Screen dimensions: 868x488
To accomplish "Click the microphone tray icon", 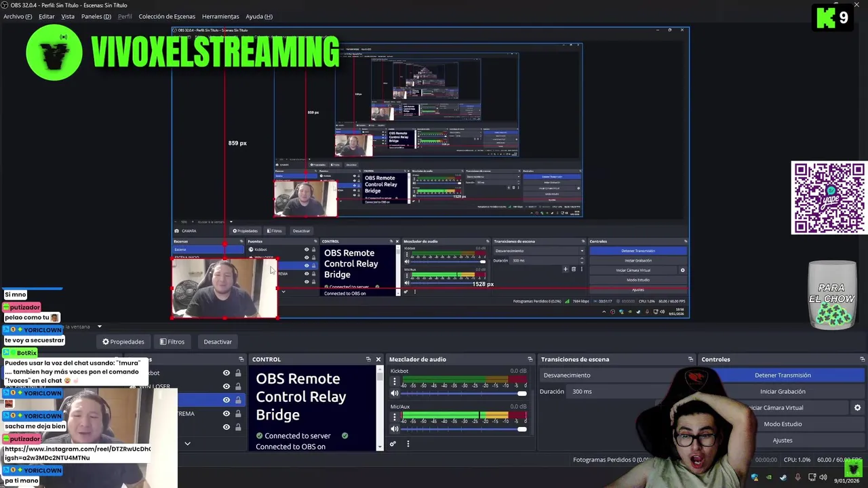I will 797,477.
